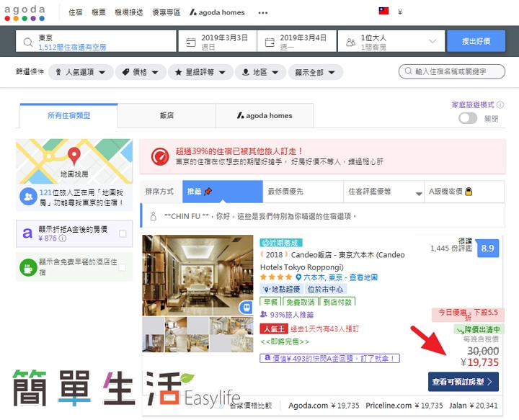Click the Agoda.com ¥19,735 price
Image resolution: width=519 pixels, height=420 pixels.
click(324, 406)
